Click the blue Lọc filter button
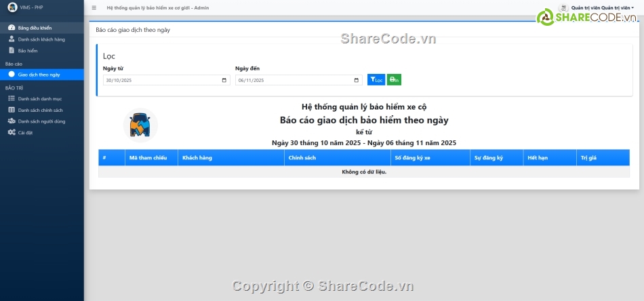The width and height of the screenshot is (644, 301). 376,80
